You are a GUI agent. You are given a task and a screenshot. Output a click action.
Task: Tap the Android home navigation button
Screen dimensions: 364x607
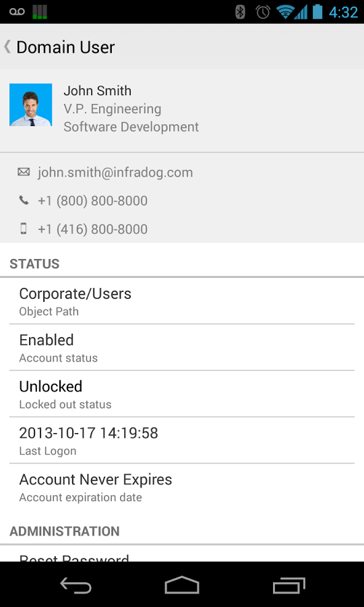pyautogui.click(x=182, y=585)
